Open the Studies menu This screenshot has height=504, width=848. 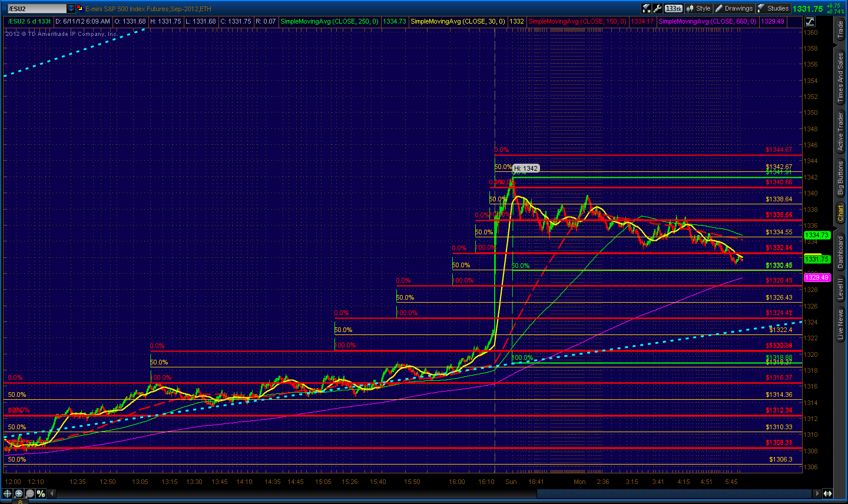773,8
